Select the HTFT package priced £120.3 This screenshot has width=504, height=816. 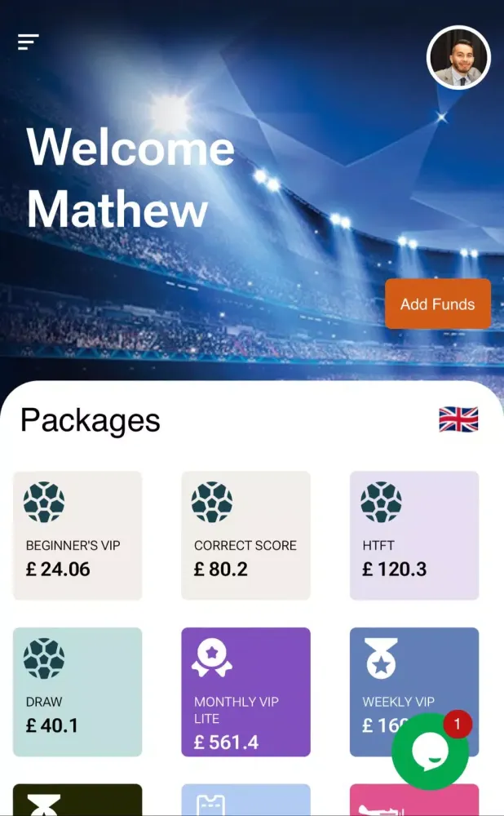[x=413, y=535]
